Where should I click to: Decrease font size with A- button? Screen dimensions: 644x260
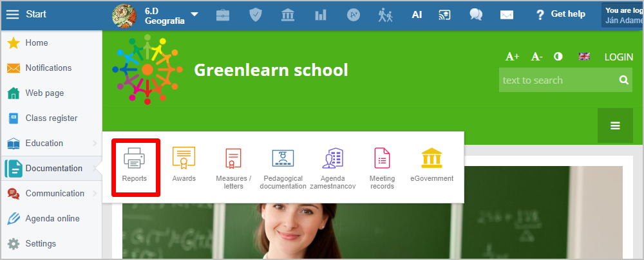pyautogui.click(x=536, y=57)
